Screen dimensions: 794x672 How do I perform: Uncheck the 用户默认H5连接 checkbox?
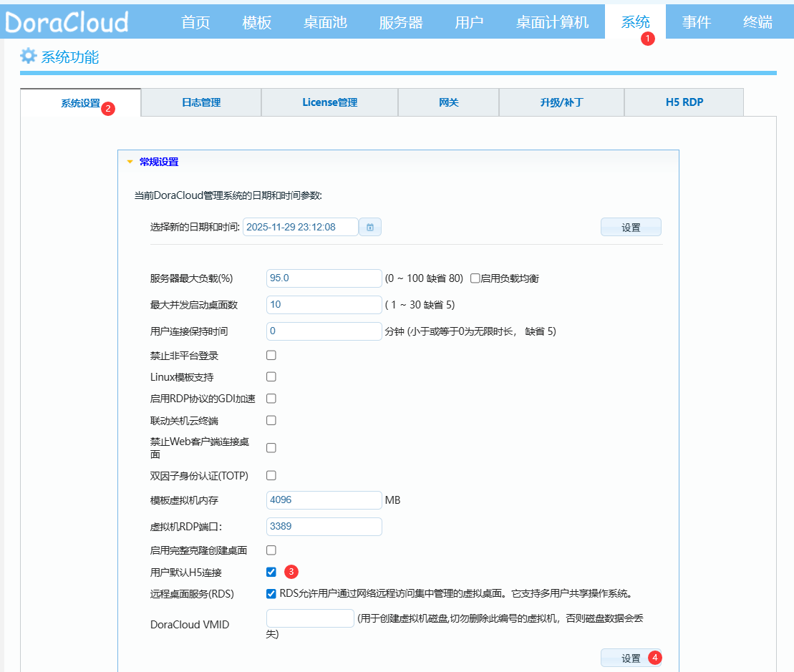[271, 572]
